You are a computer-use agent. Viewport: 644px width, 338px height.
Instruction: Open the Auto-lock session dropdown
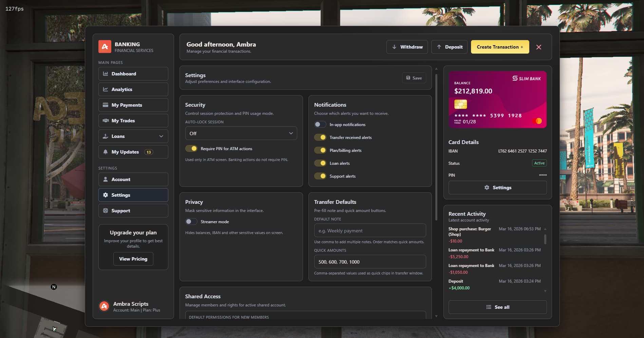241,133
